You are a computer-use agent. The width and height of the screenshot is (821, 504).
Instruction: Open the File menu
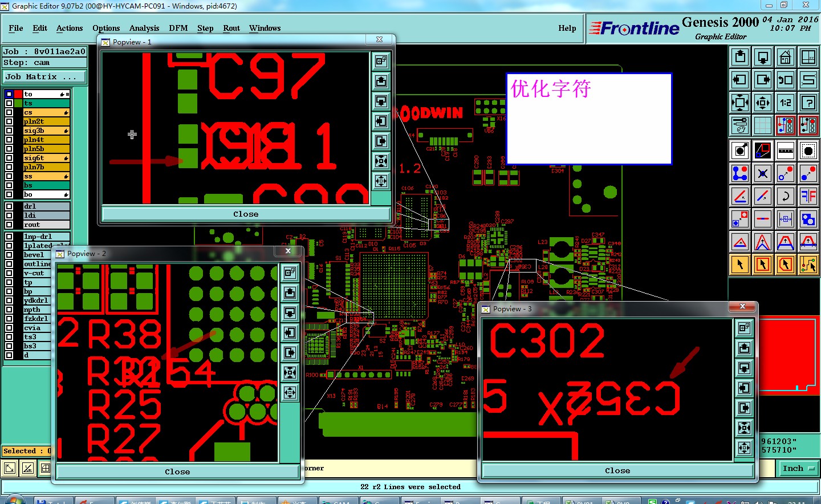[16, 28]
